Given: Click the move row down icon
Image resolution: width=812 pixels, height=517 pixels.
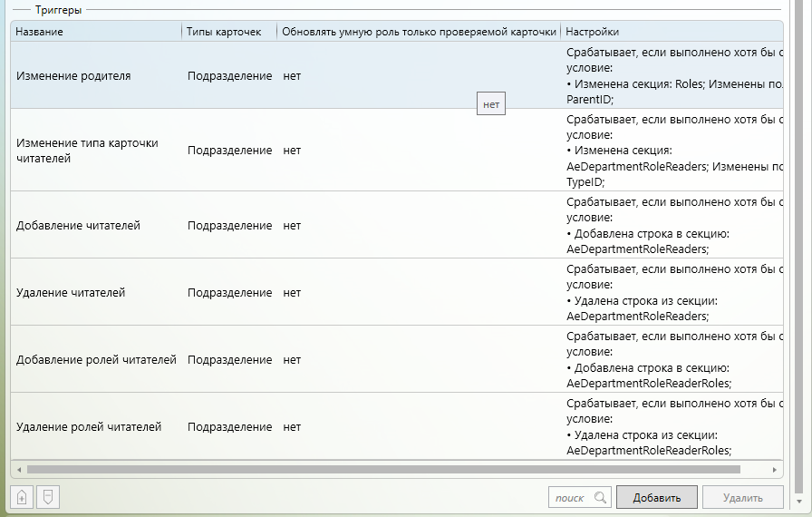Looking at the screenshot, I should click(x=48, y=497).
